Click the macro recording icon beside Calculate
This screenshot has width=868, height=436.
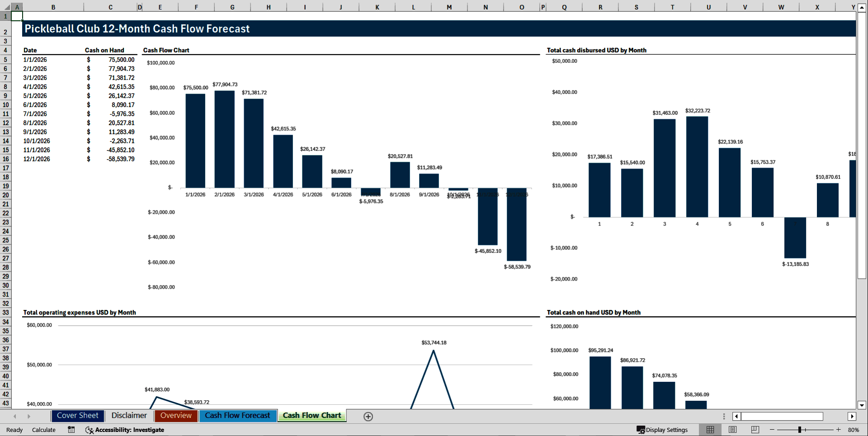point(71,430)
